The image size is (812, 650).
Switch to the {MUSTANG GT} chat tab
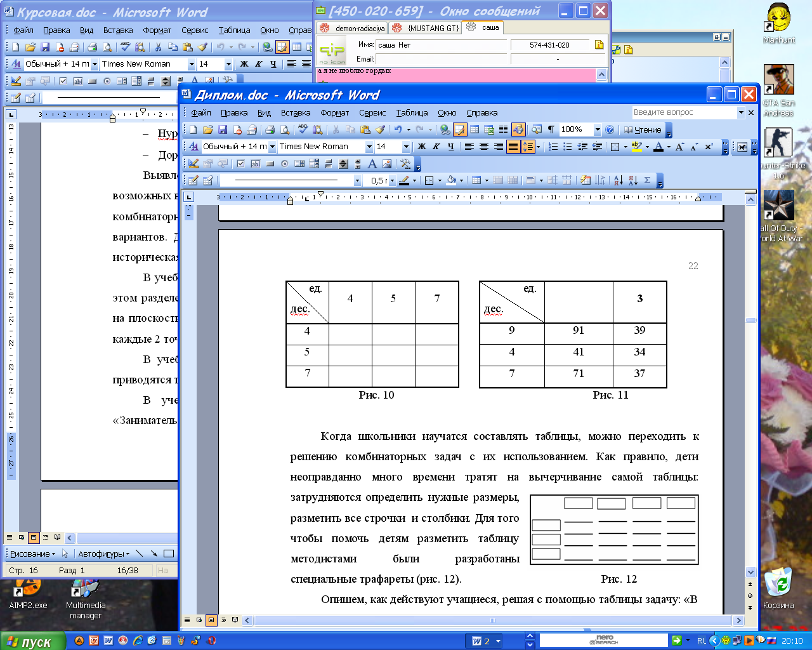coord(426,28)
